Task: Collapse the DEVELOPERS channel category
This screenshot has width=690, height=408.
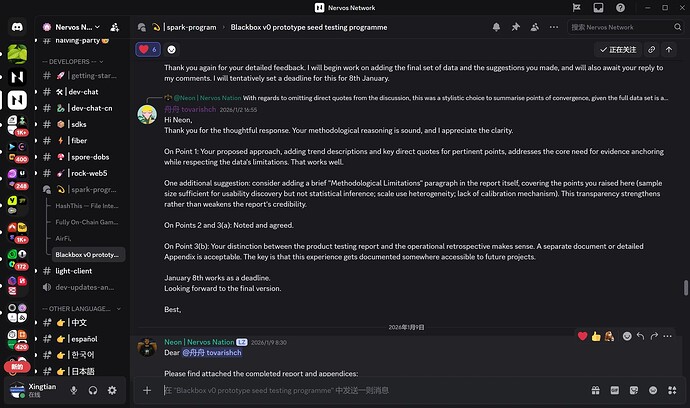Action: (72, 62)
